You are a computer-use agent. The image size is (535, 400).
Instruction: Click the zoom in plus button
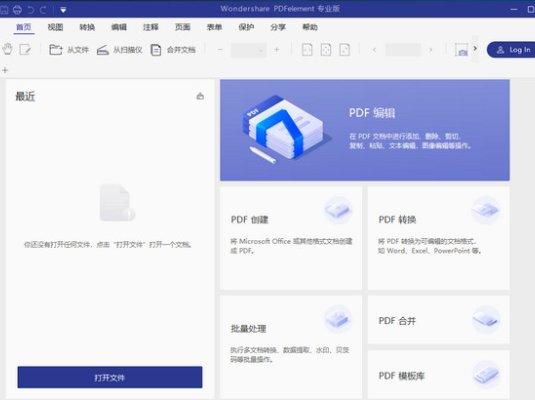click(277, 50)
